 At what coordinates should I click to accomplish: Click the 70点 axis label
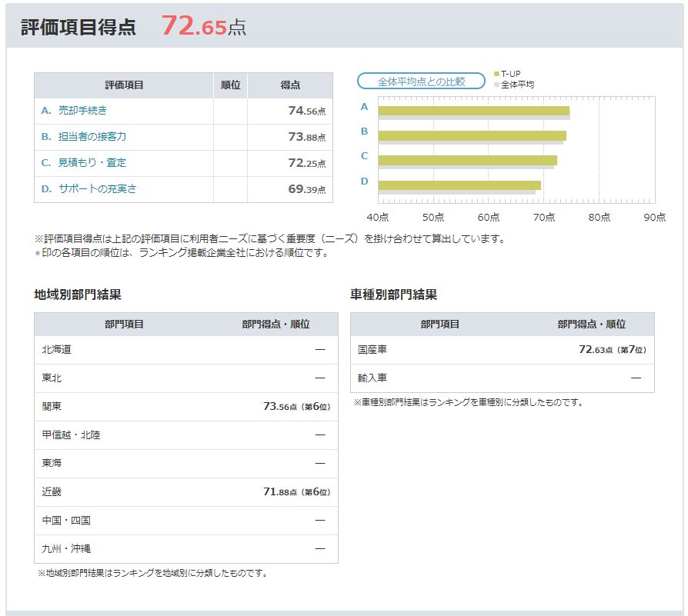tap(544, 217)
